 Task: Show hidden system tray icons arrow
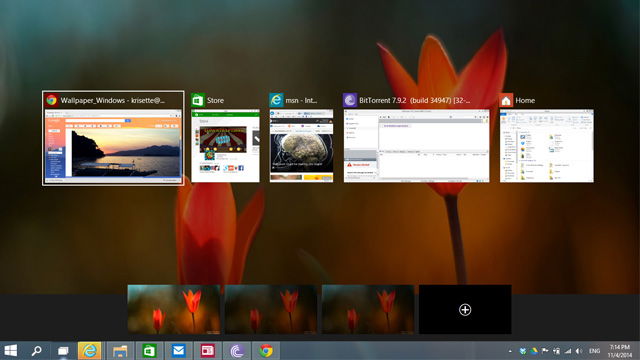click(510, 351)
